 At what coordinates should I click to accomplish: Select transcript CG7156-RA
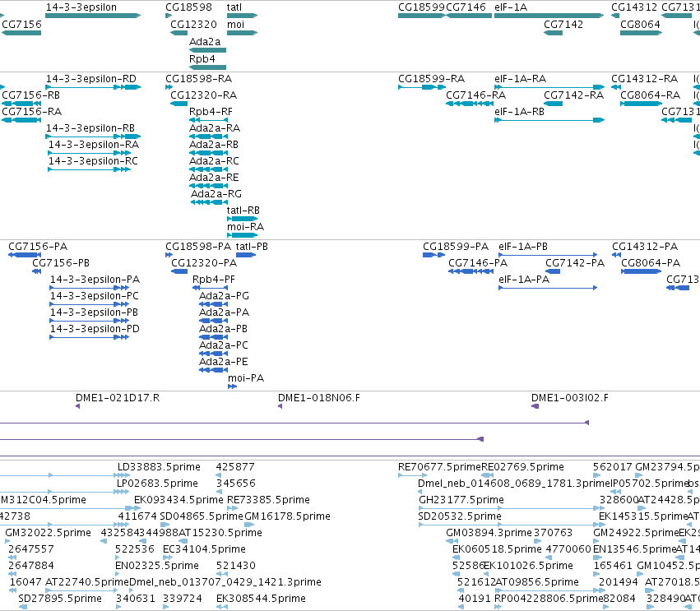coord(21,120)
